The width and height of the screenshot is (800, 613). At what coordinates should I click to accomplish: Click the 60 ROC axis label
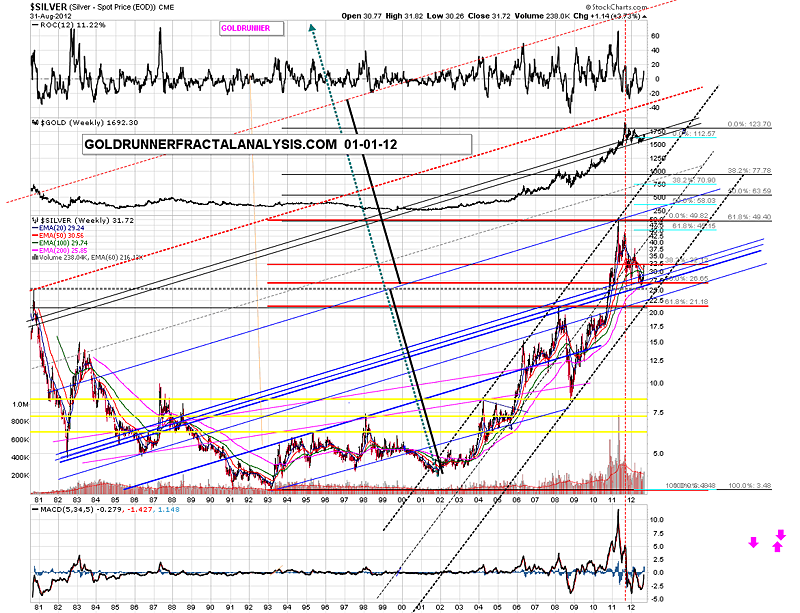[x=655, y=36]
